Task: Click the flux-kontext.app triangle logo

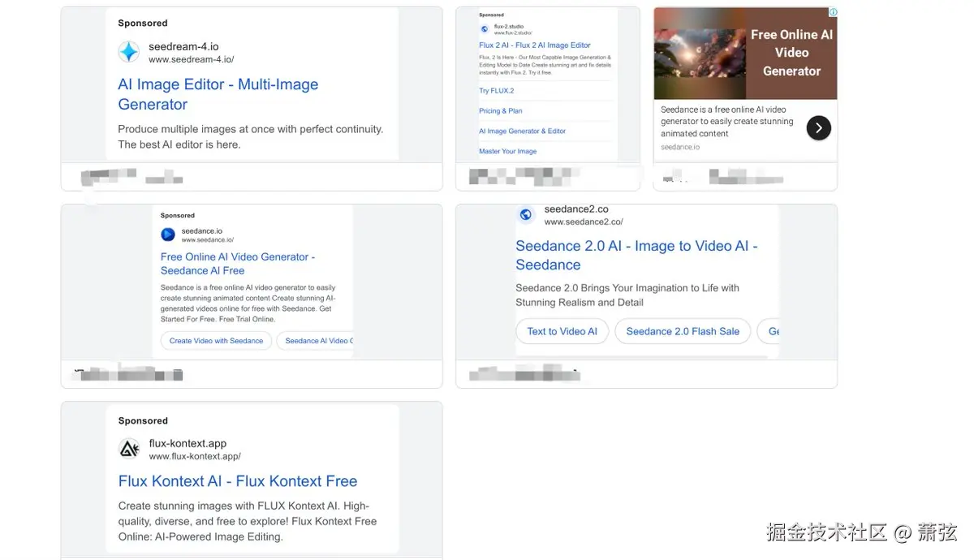Action: click(129, 449)
